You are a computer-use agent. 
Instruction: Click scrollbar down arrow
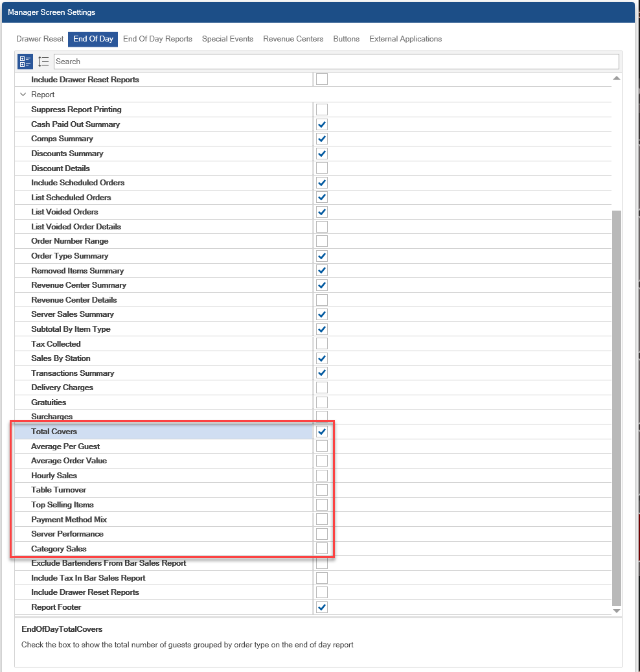pos(616,610)
